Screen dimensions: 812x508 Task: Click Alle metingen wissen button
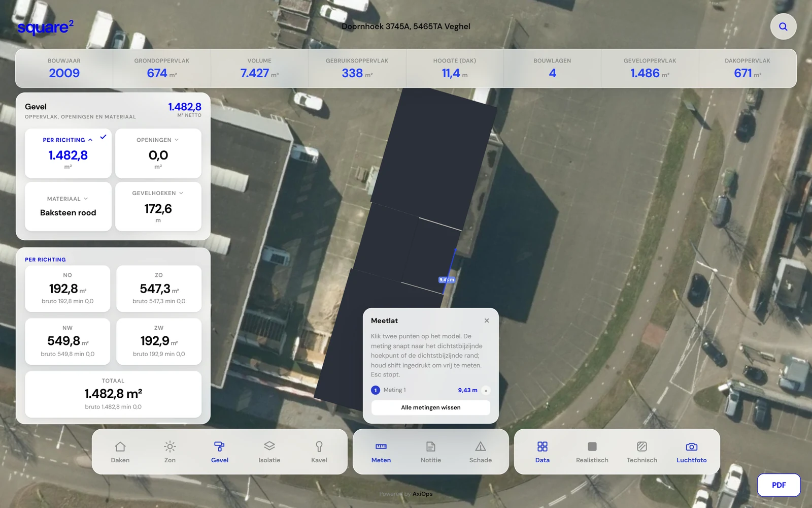[431, 407]
